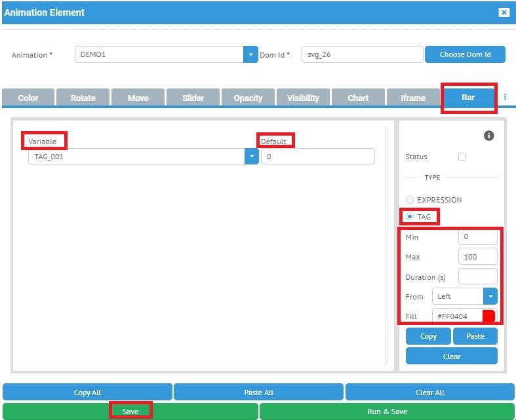Click the Choose Dom Id button

click(x=465, y=54)
